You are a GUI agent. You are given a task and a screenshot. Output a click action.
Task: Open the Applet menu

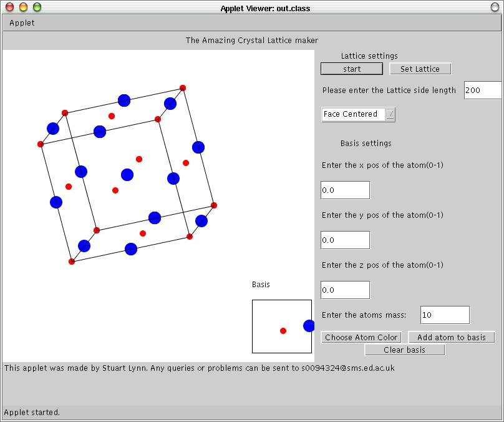click(x=22, y=23)
